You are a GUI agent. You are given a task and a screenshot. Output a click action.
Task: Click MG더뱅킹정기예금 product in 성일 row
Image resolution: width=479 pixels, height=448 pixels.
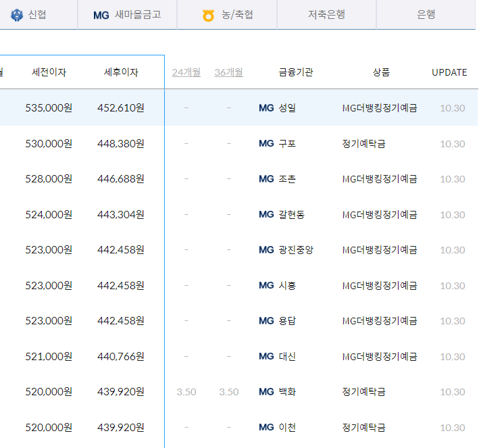pyautogui.click(x=380, y=108)
